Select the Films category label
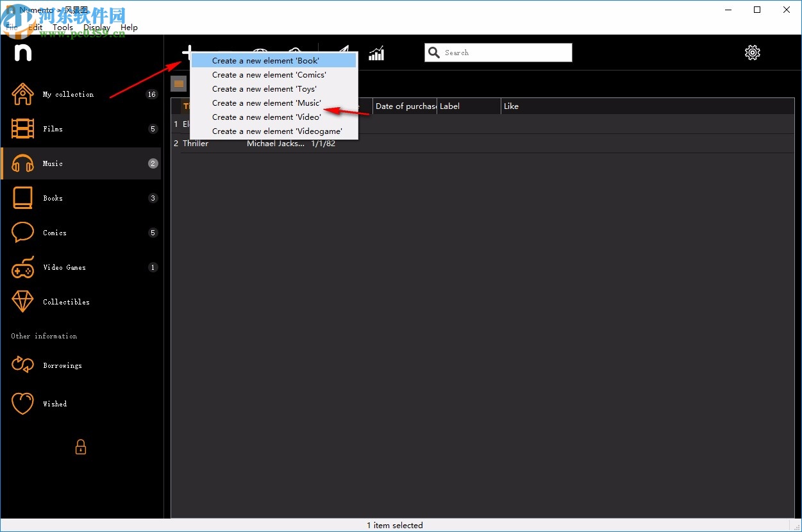 click(x=53, y=129)
